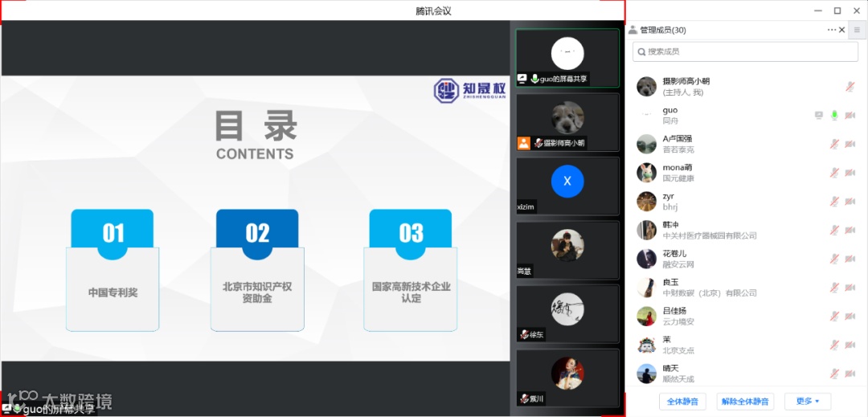
Task: Click mic icon on guo的屏幕共享 tile
Action: coord(534,79)
